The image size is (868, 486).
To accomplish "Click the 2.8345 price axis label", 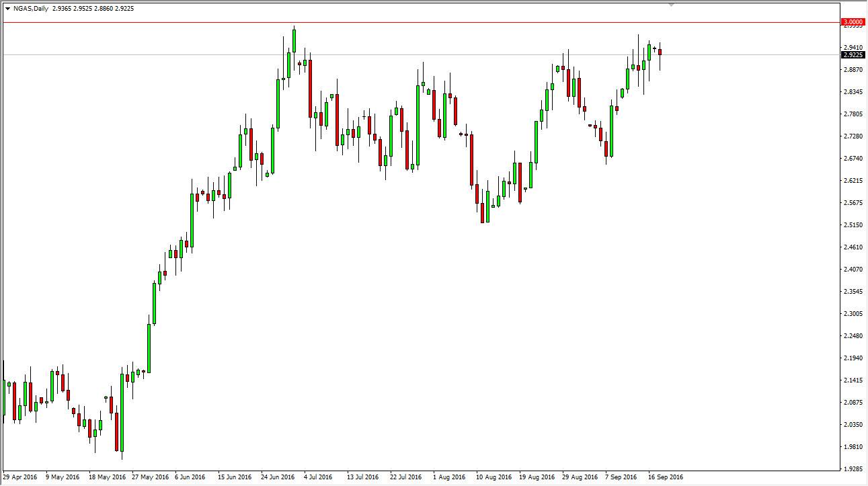I will 853,91.
